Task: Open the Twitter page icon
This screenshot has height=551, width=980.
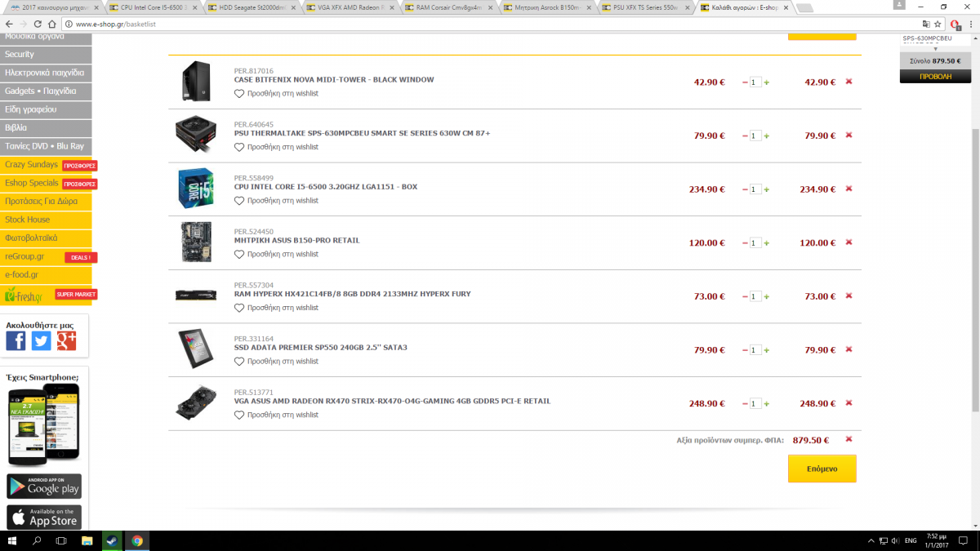Action: (41, 341)
